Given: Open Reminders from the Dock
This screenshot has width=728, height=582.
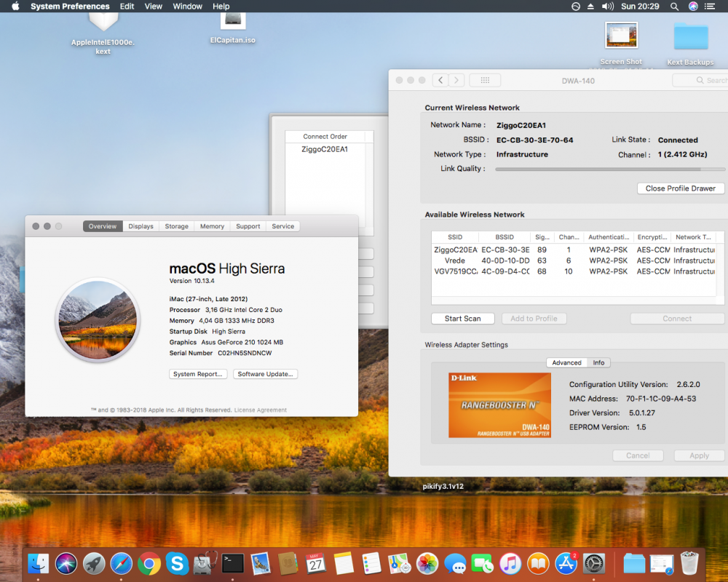Looking at the screenshot, I should pyautogui.click(x=371, y=564).
